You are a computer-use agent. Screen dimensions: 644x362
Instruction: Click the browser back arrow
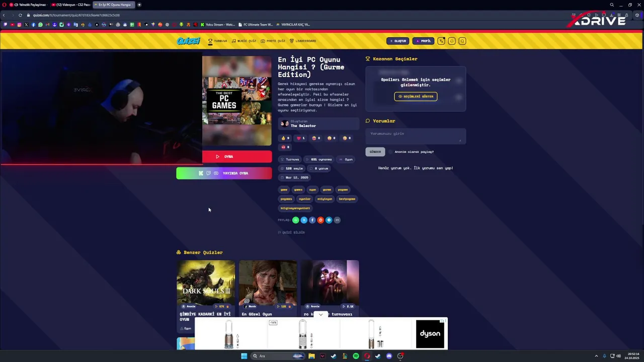click(4, 15)
